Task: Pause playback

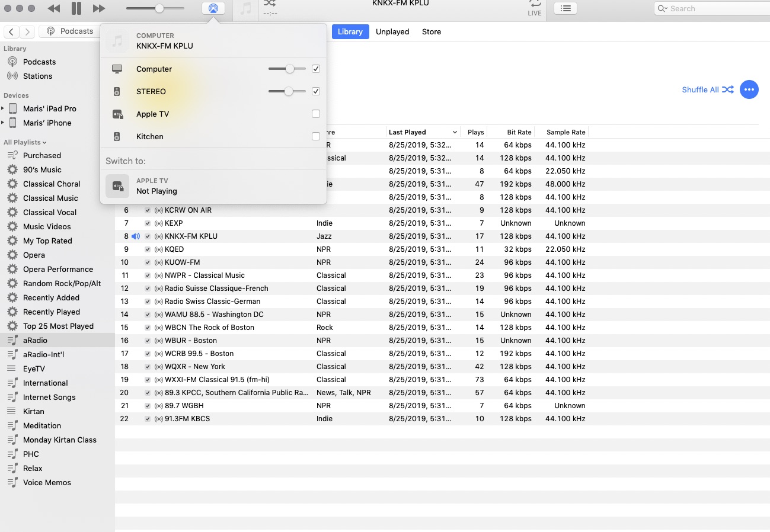Action: click(76, 8)
